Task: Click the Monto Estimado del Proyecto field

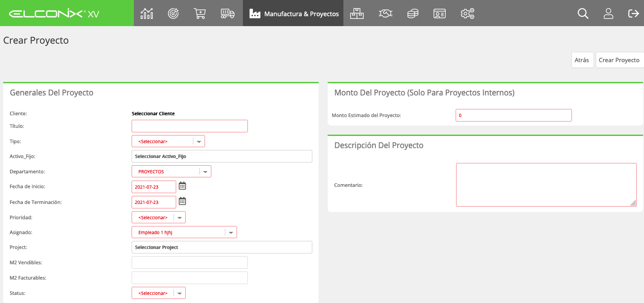Action: click(x=514, y=115)
